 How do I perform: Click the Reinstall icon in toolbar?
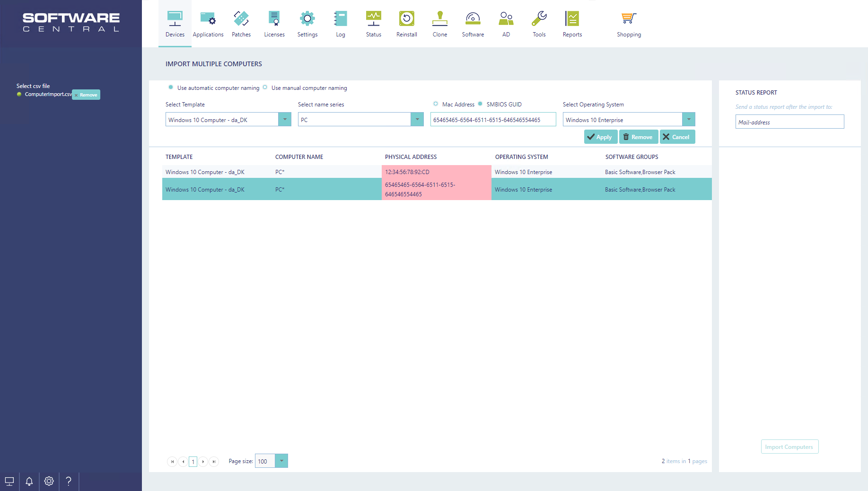(x=406, y=19)
